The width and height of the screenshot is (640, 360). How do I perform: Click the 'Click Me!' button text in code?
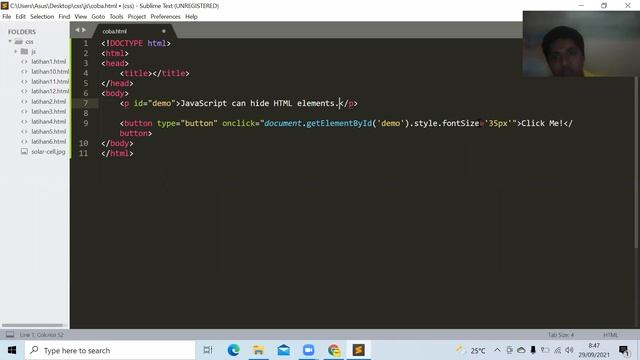542,123
